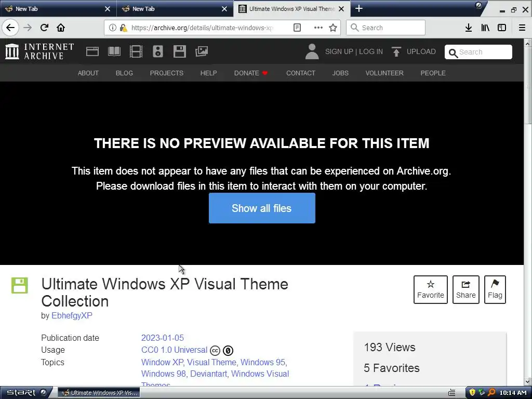Screen dimensions: 532x399
Task: Click the padlock connection security icon
Action: [123, 28]
